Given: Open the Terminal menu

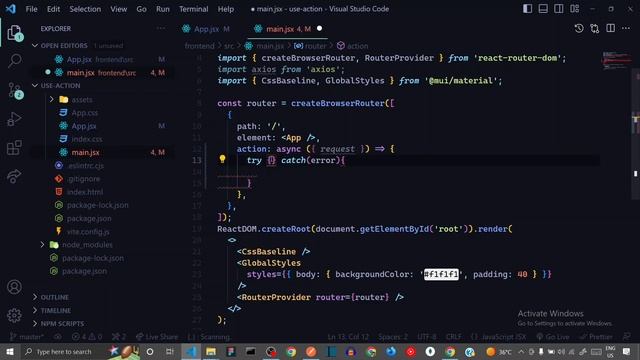Looking at the screenshot, I should [x=193, y=9].
